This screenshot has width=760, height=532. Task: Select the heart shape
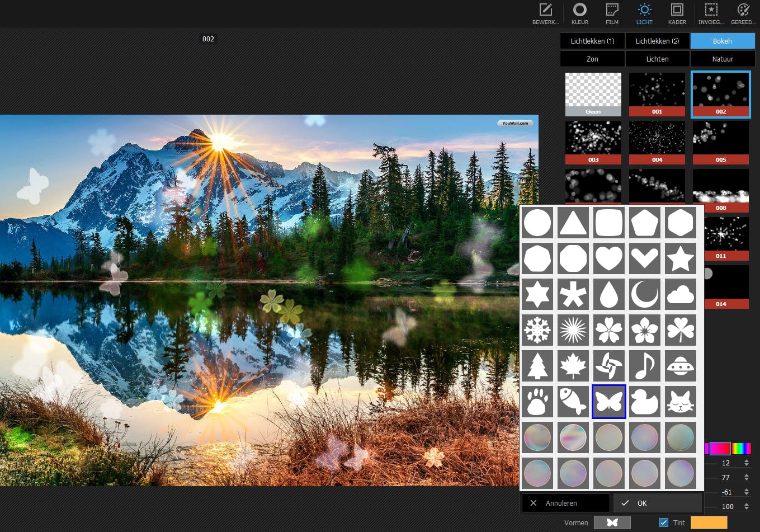pos(608,258)
